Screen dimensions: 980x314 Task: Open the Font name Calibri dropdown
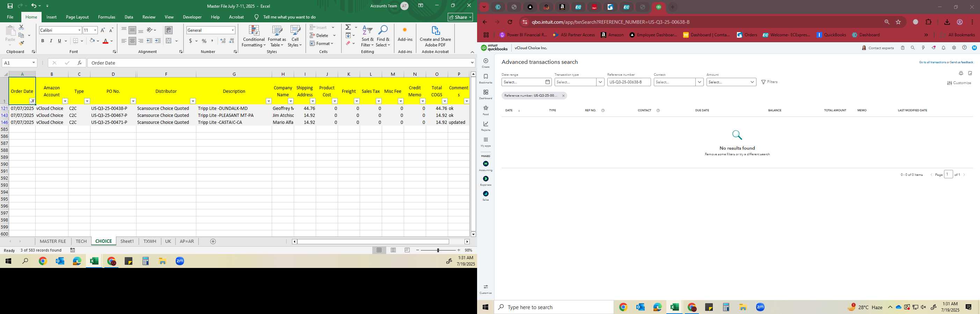(x=80, y=30)
